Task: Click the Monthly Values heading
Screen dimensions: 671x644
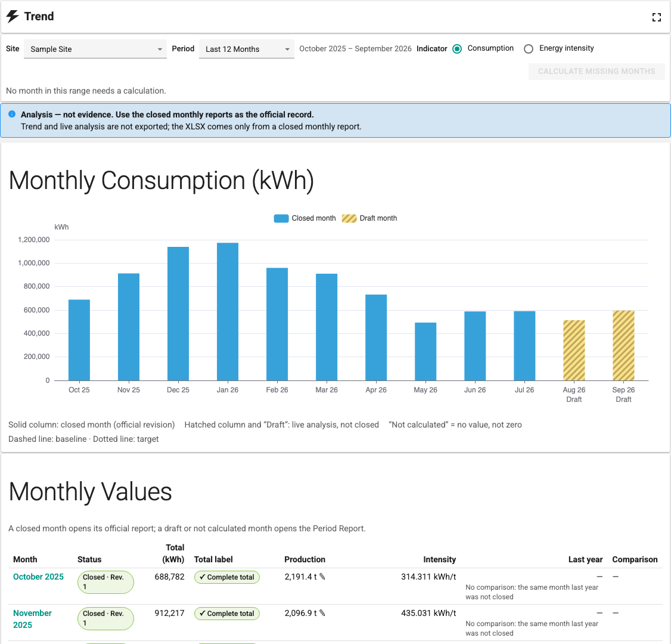Action: tap(91, 491)
